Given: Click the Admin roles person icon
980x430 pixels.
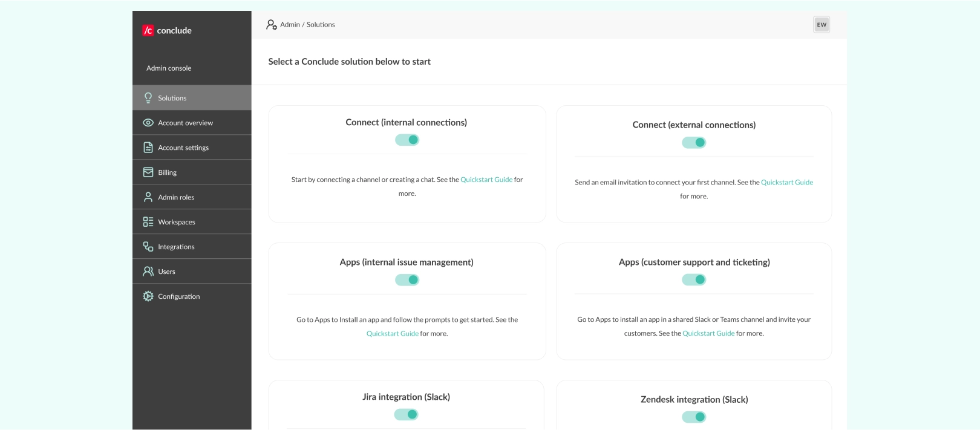Looking at the screenshot, I should point(148,197).
